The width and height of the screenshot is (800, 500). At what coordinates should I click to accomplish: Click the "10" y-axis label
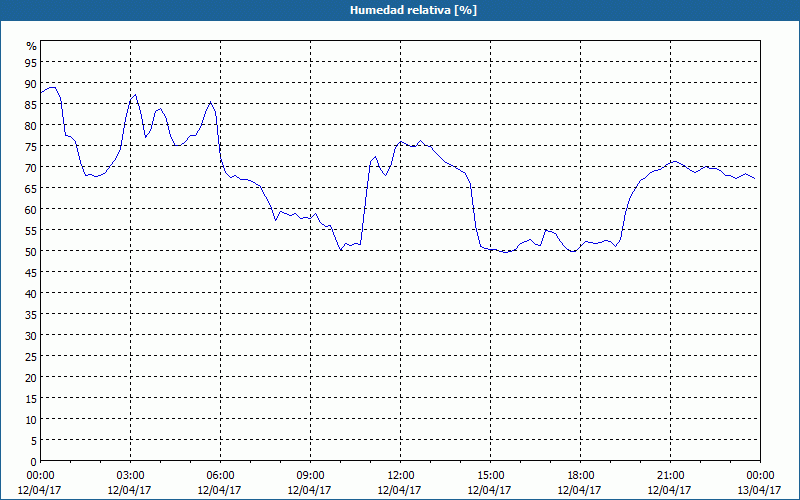pos(31,419)
